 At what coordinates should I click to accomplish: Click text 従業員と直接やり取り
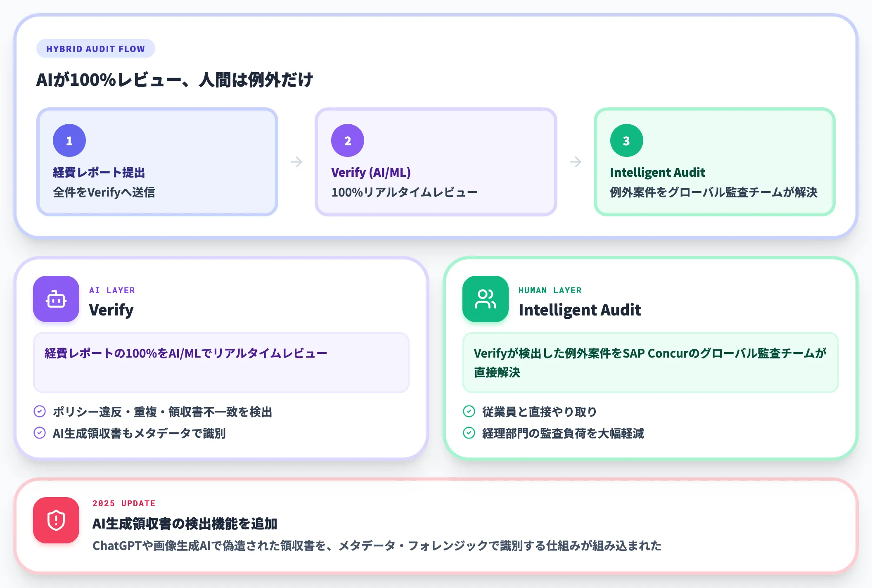point(540,412)
